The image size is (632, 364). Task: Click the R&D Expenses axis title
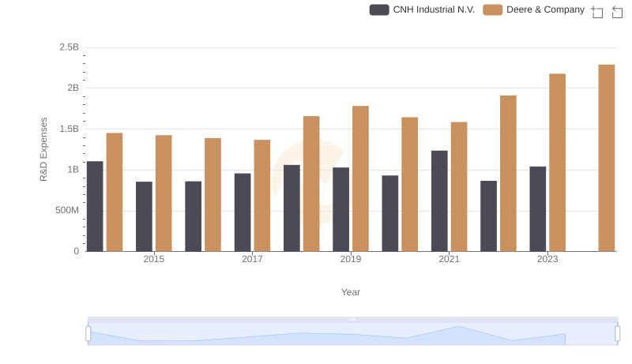tap(43, 149)
